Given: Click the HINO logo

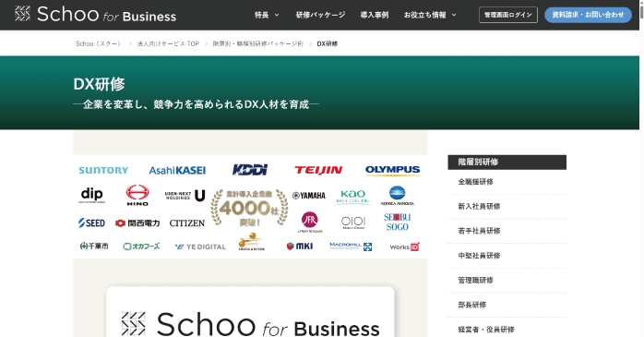Looking at the screenshot, I should pyautogui.click(x=137, y=195).
